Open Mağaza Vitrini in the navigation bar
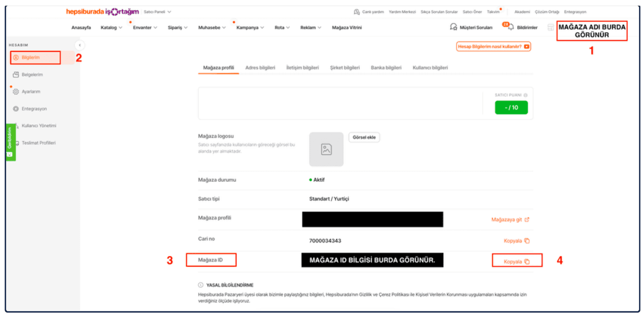 click(x=347, y=28)
